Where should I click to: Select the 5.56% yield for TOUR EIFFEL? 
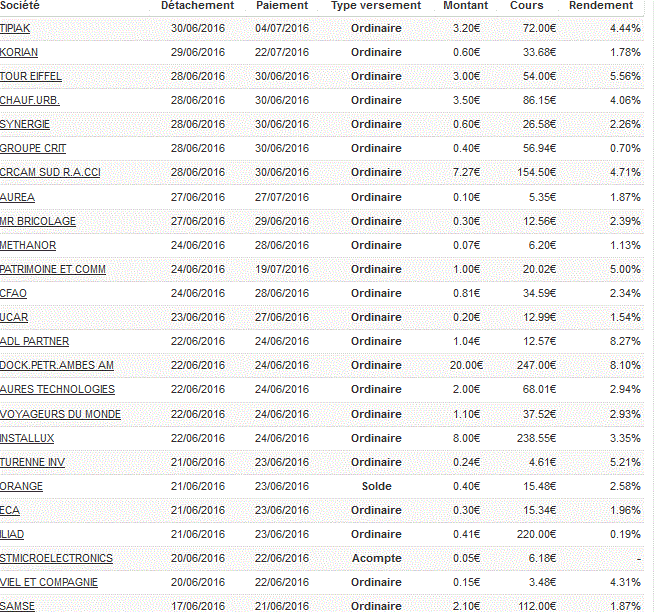[x=625, y=77]
